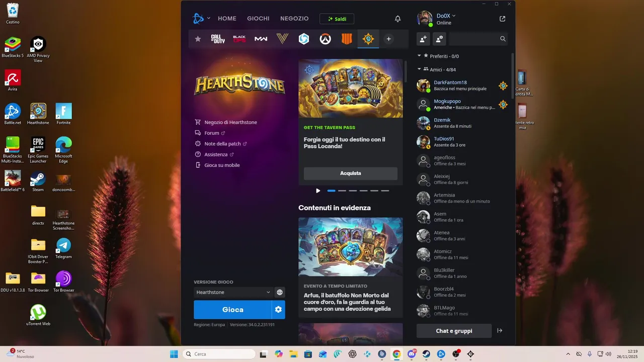Open the Hearthstone game version dropdown

(233, 292)
